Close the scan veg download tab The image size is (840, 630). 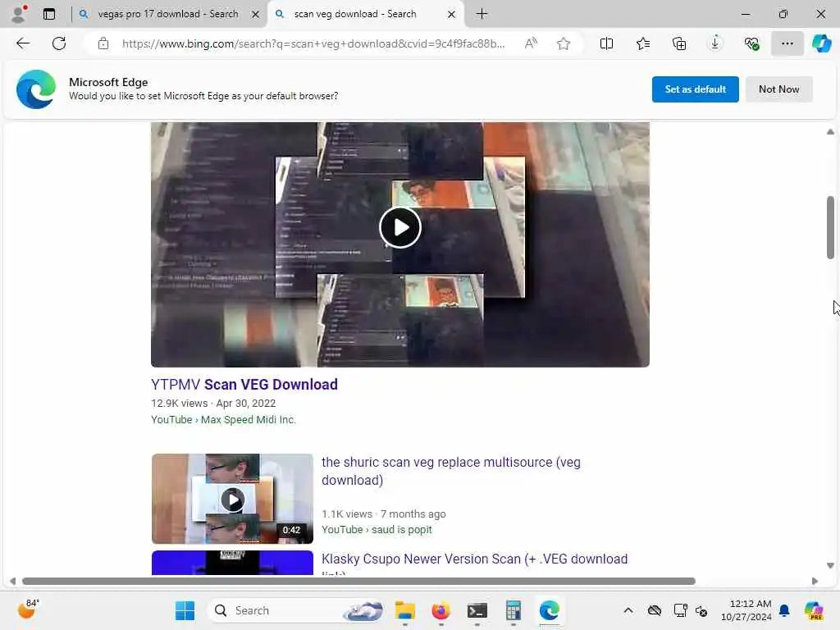point(452,15)
